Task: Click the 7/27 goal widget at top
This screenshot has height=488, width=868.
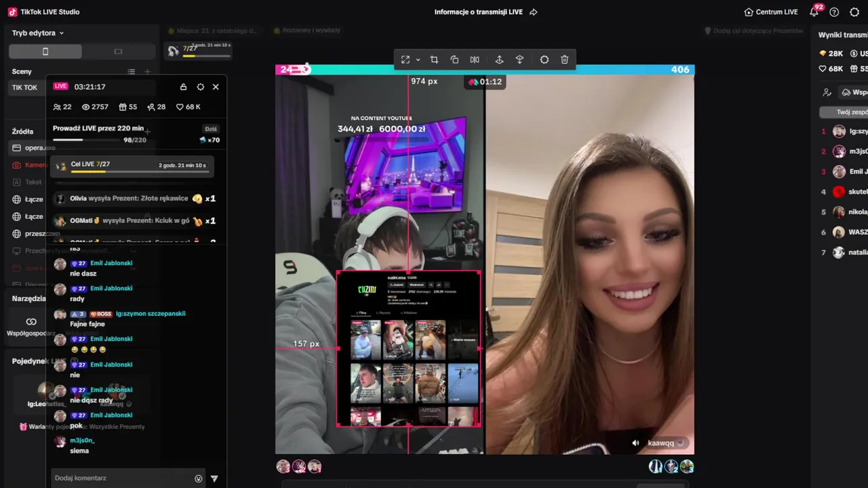Action: pos(199,51)
